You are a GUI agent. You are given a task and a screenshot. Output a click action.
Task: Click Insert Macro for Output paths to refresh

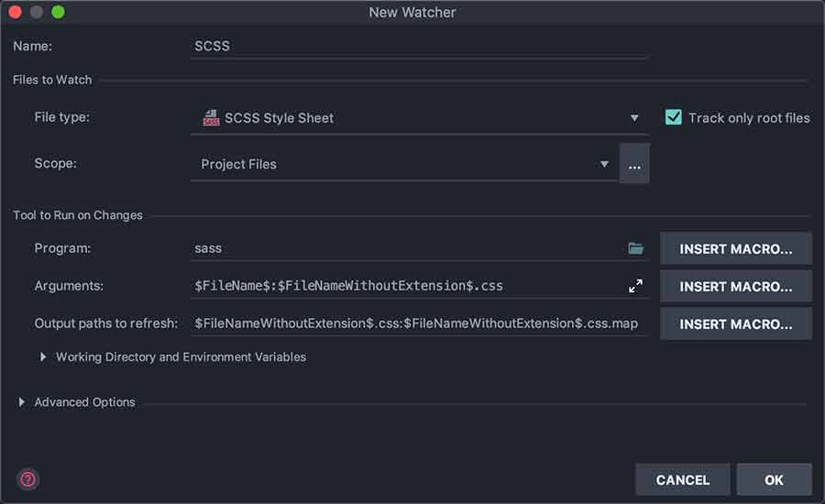pos(735,323)
